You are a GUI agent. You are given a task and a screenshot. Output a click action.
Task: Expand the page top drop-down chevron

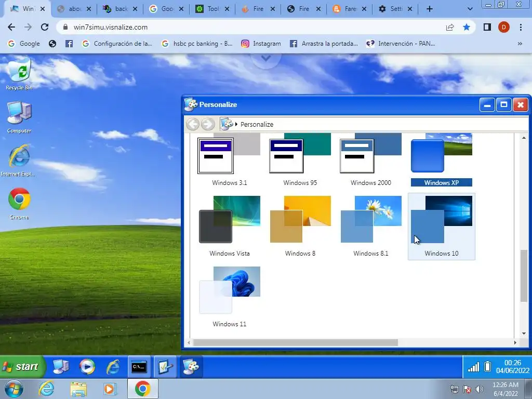coord(265,58)
